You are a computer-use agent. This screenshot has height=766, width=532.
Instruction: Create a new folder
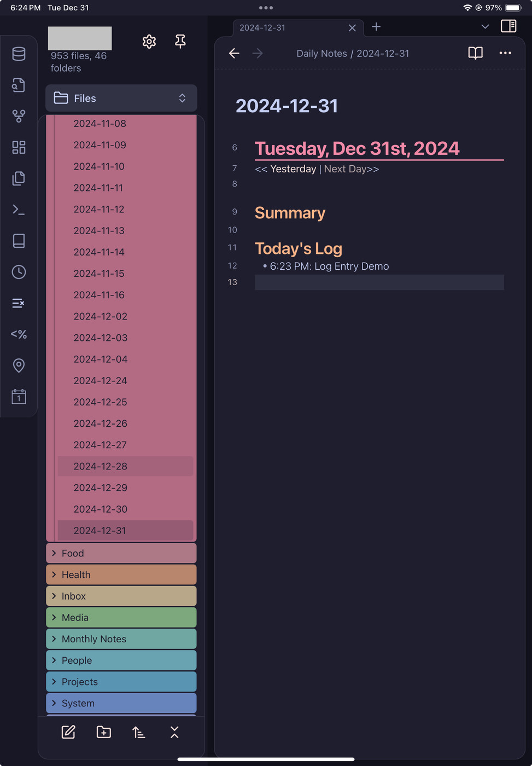pyautogui.click(x=103, y=732)
